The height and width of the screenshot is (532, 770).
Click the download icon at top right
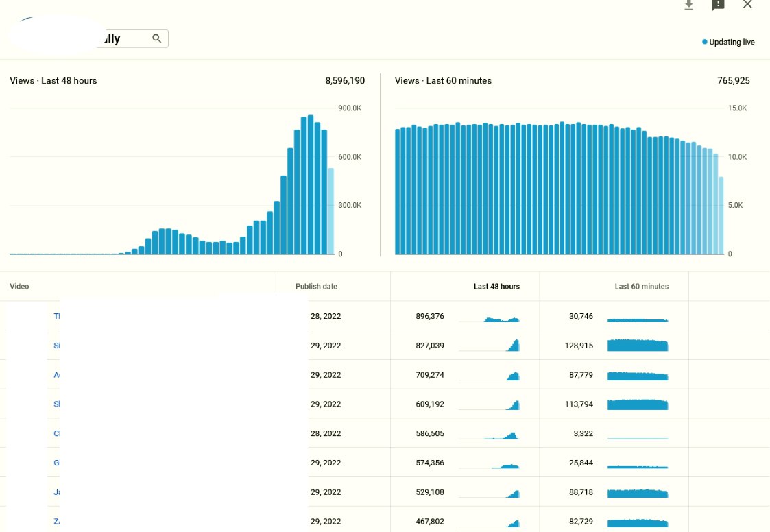point(689,5)
